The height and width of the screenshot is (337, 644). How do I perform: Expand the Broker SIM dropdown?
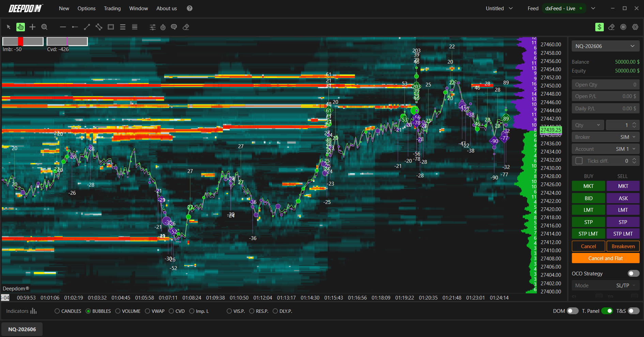tap(605, 137)
